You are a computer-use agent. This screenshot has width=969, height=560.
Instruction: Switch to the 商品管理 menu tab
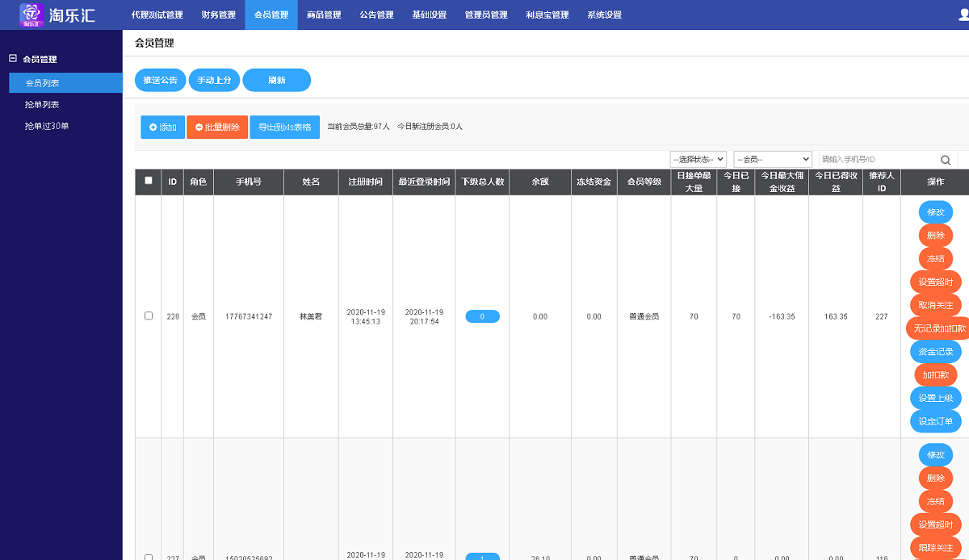[x=324, y=15]
